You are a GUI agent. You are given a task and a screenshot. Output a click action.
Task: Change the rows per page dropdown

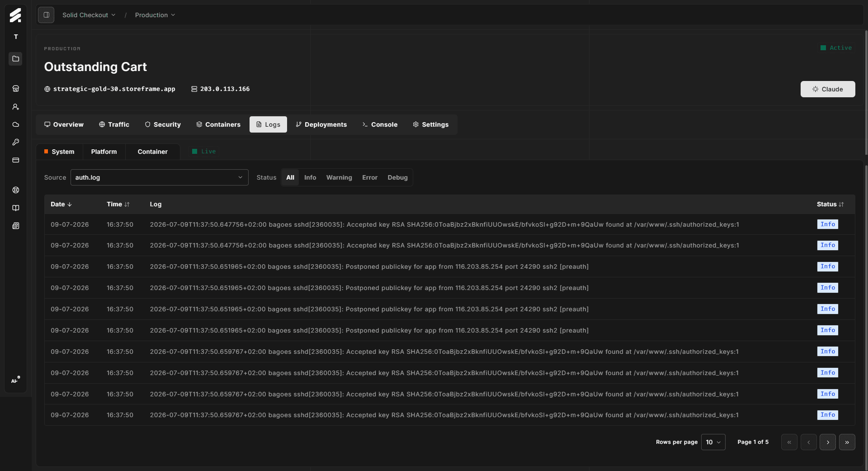tap(713, 442)
